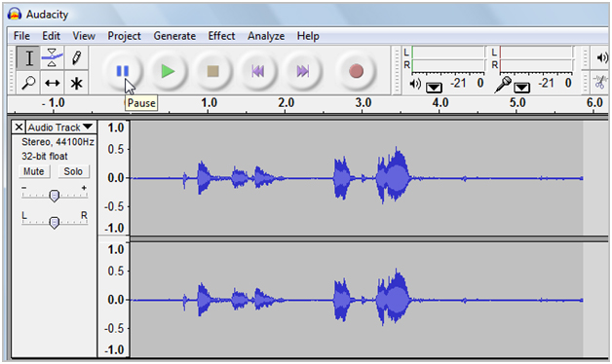The image size is (612, 364).
Task: Click timeline ruler at 2.0 seconds
Action: click(286, 103)
